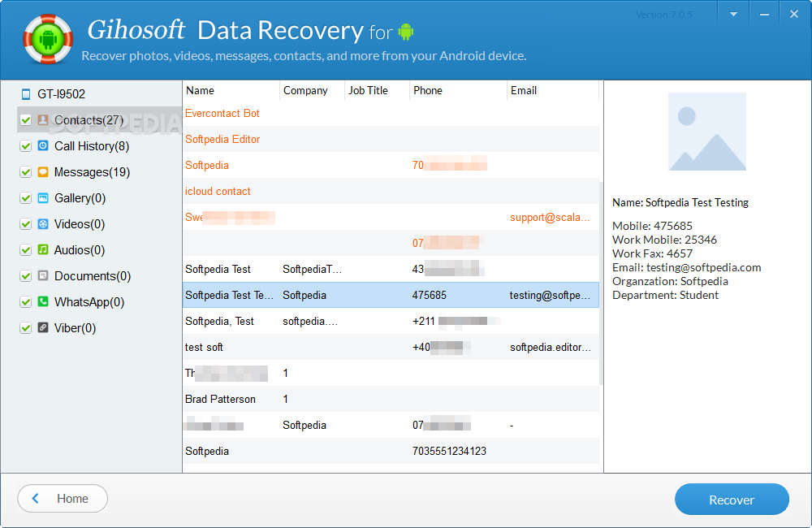This screenshot has height=528, width=812.
Task: Select the GT-I9502 device entry
Action: pyautogui.click(x=61, y=94)
